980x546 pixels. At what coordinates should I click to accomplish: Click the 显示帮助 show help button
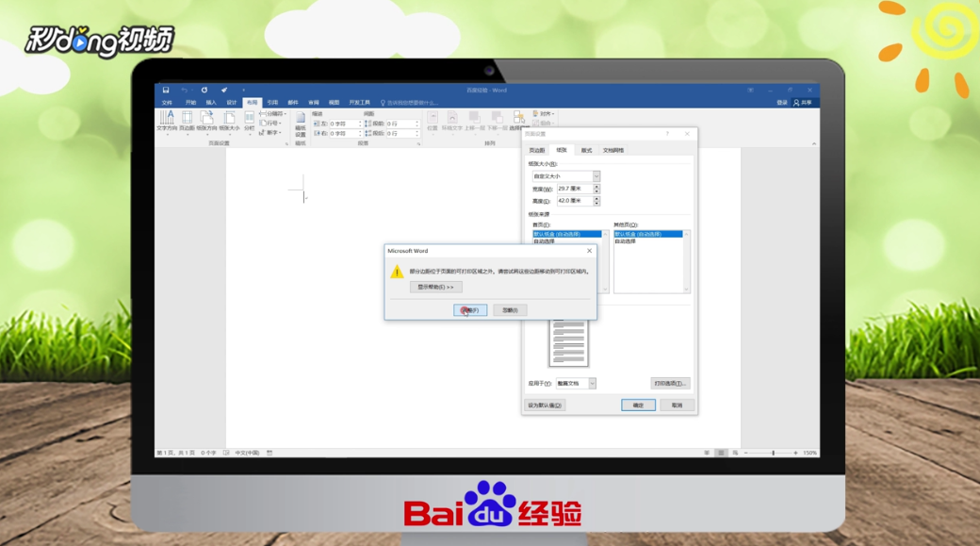coord(435,287)
